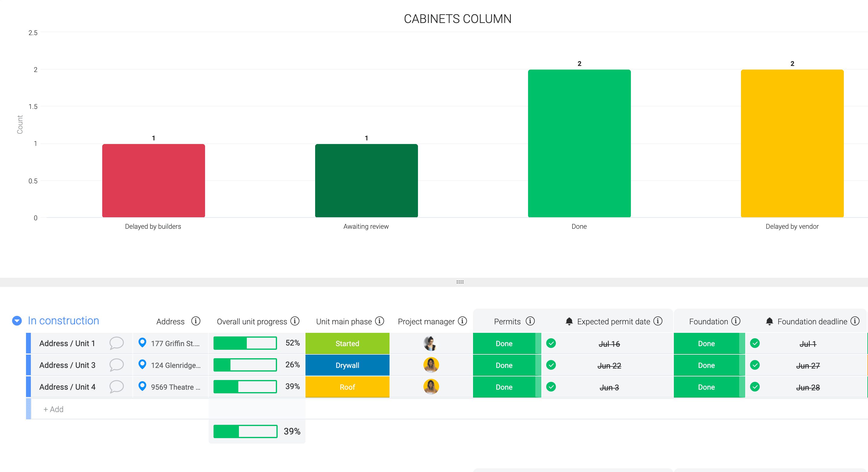The width and height of the screenshot is (868, 472).
Task: Click the Unit main phase info icon
Action: pyautogui.click(x=380, y=321)
